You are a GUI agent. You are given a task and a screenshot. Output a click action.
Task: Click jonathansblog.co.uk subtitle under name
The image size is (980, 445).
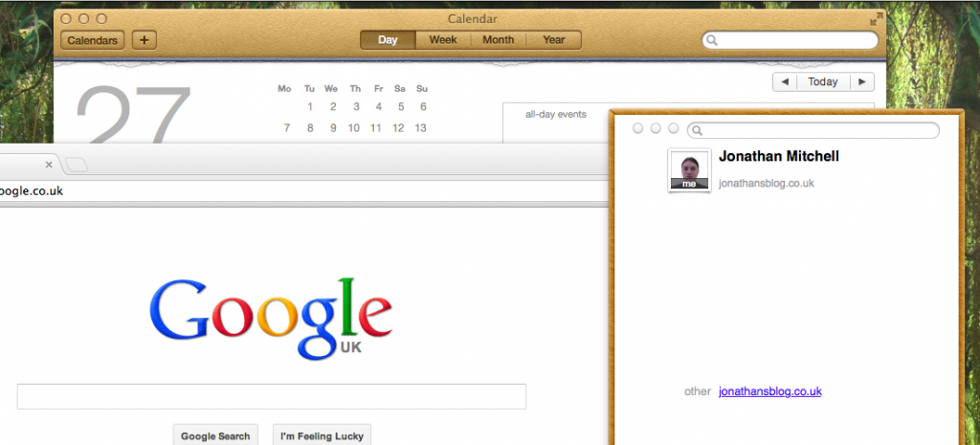[x=767, y=184]
